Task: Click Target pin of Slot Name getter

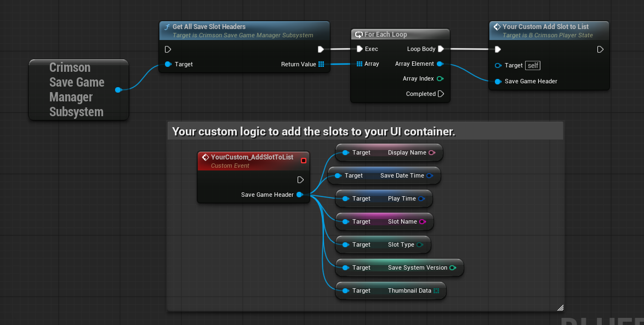Action: 345,221
